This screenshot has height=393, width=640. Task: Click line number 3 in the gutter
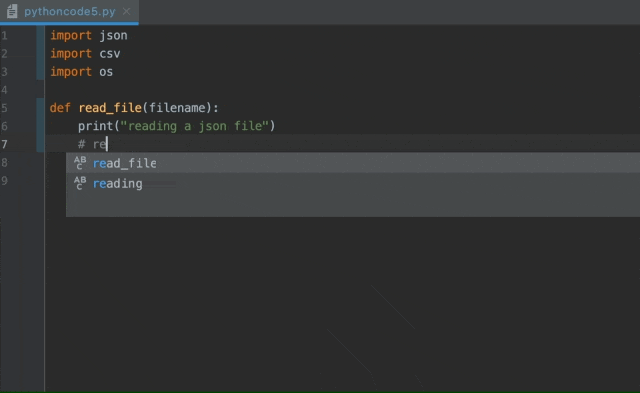click(x=4, y=72)
